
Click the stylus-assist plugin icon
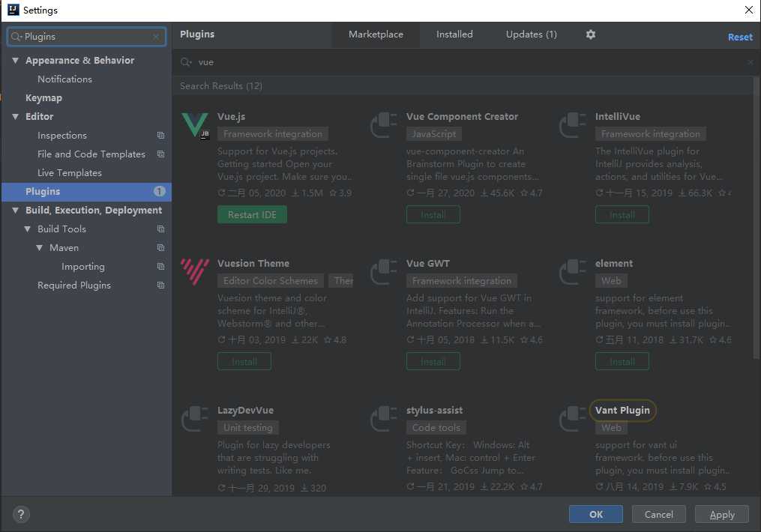[384, 419]
